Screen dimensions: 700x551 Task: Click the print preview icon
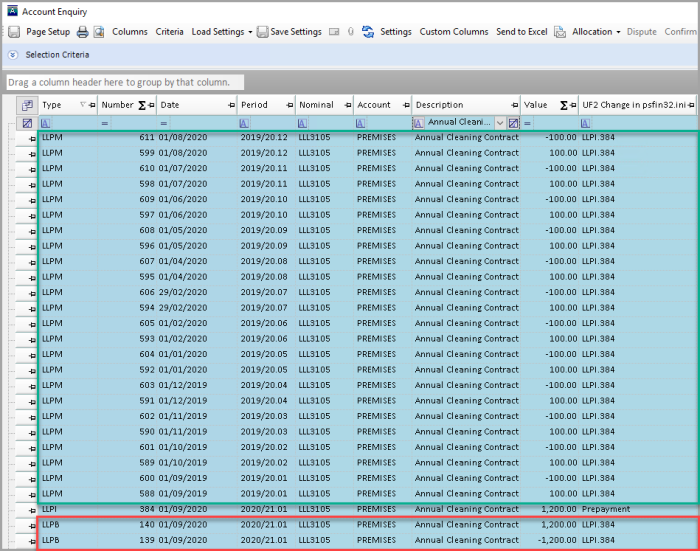click(x=98, y=32)
